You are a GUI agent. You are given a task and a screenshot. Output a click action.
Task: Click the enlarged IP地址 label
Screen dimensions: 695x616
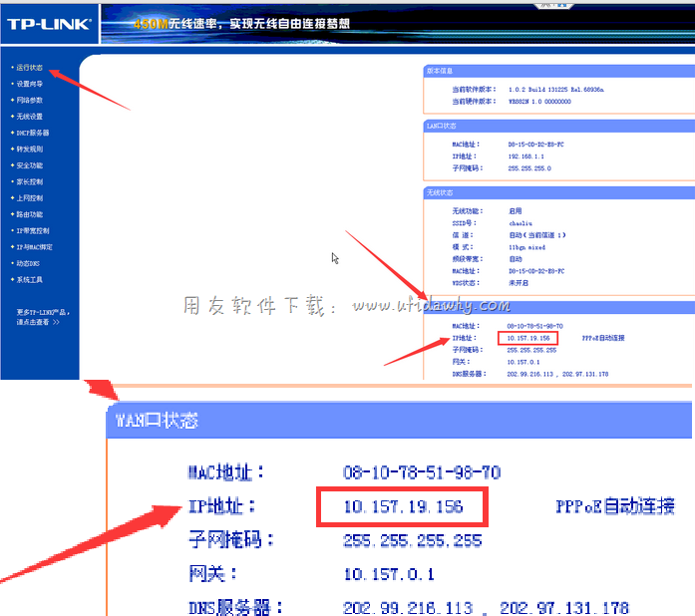point(221,506)
